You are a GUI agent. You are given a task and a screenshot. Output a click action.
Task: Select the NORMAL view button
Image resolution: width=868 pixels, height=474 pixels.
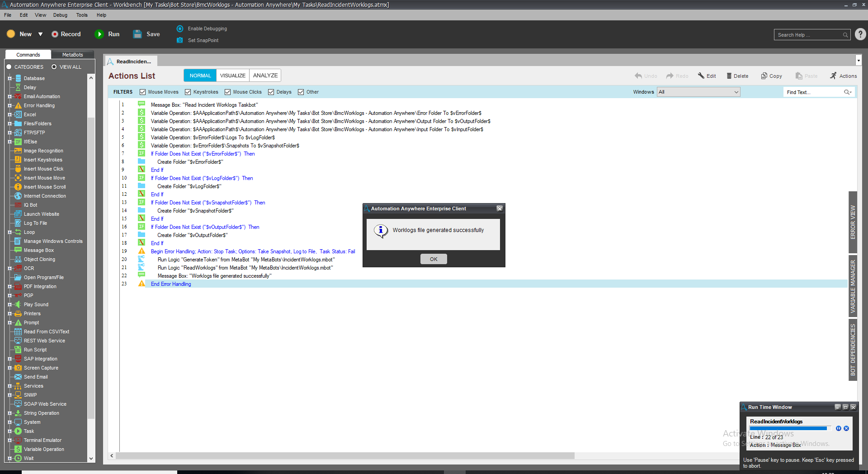200,76
